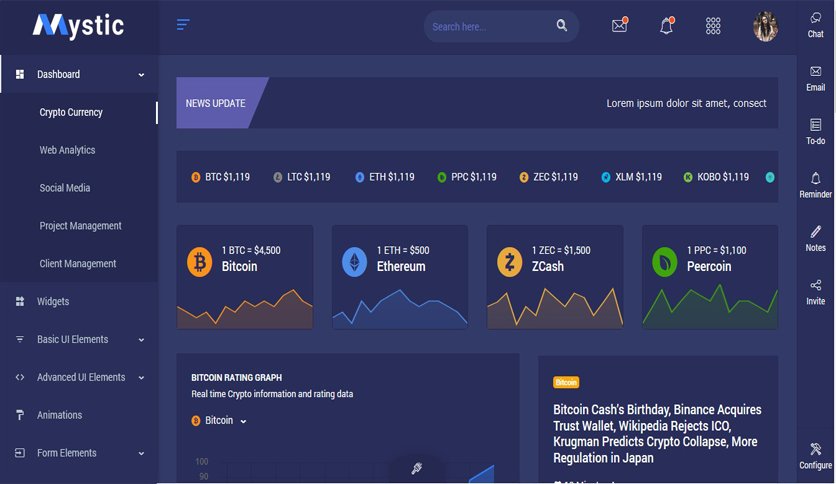This screenshot has width=836, height=484.
Task: Open the Bitcoin currency dropdown
Action: 219,421
